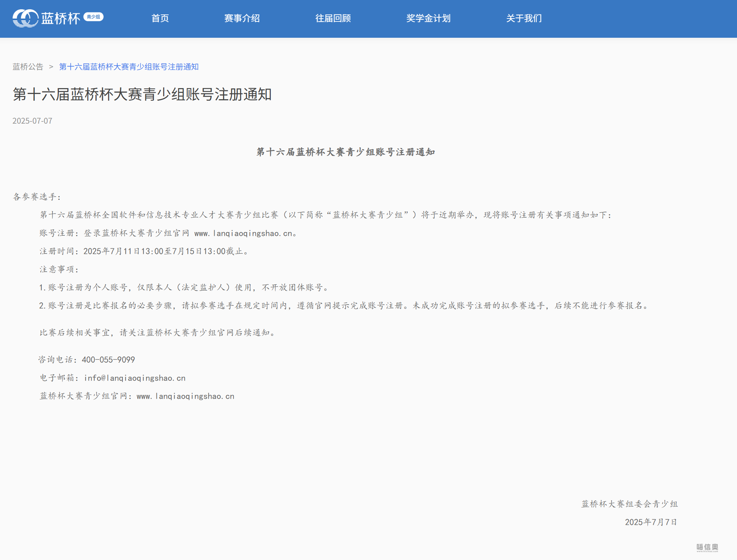737x560 pixels.
Task: Click the 蓝桥杯 logo icon
Action: pyautogui.click(x=26, y=18)
